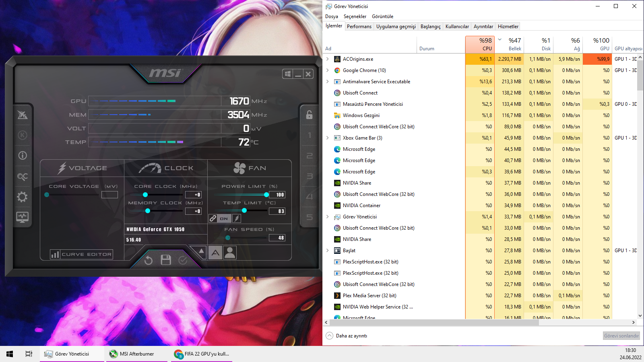
Task: Click the Temp Limit value field
Action: coord(277,211)
